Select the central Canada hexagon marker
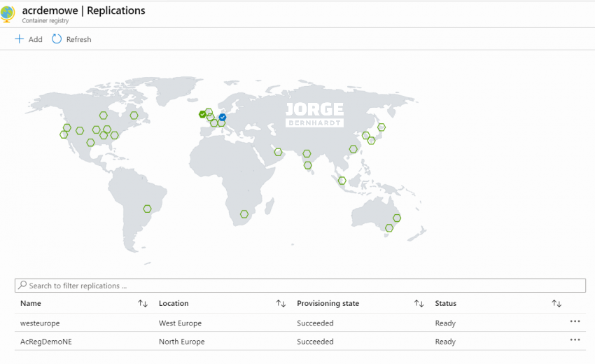 (x=103, y=115)
